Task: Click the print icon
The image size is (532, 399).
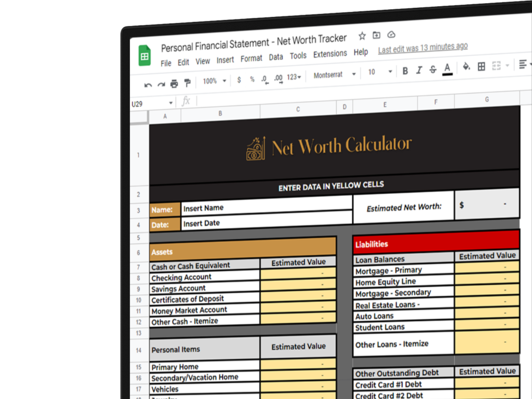Action: click(x=174, y=84)
